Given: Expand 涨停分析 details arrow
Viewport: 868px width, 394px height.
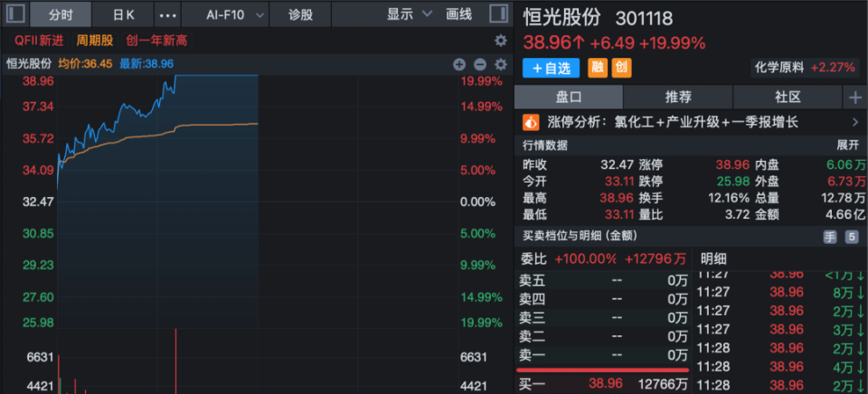Looking at the screenshot, I should 855,122.
